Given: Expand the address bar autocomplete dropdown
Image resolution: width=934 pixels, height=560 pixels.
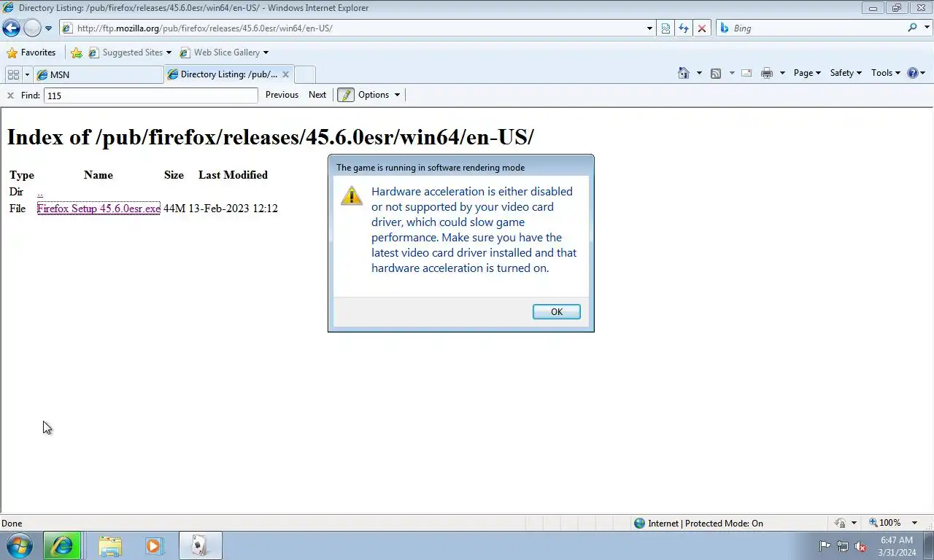Looking at the screenshot, I should click(x=649, y=28).
